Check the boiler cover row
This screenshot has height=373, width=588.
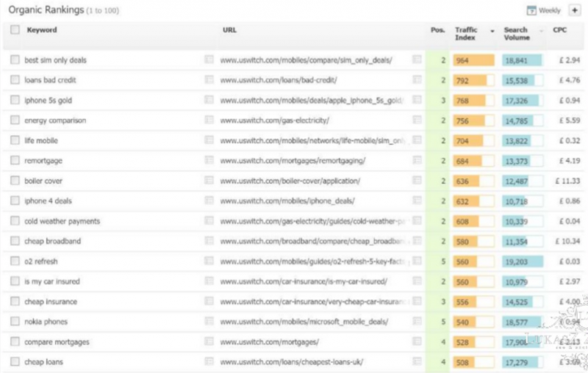coord(15,181)
